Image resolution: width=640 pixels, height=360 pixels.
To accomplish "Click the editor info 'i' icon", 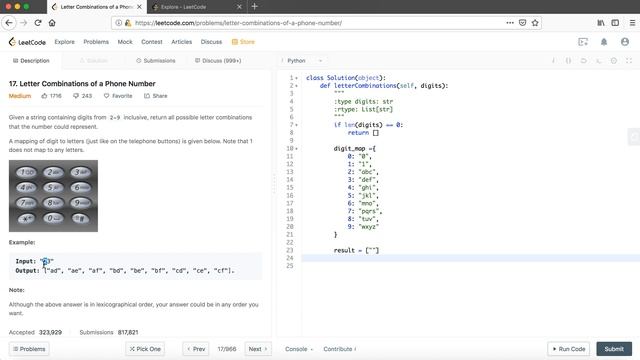I will tap(553, 60).
